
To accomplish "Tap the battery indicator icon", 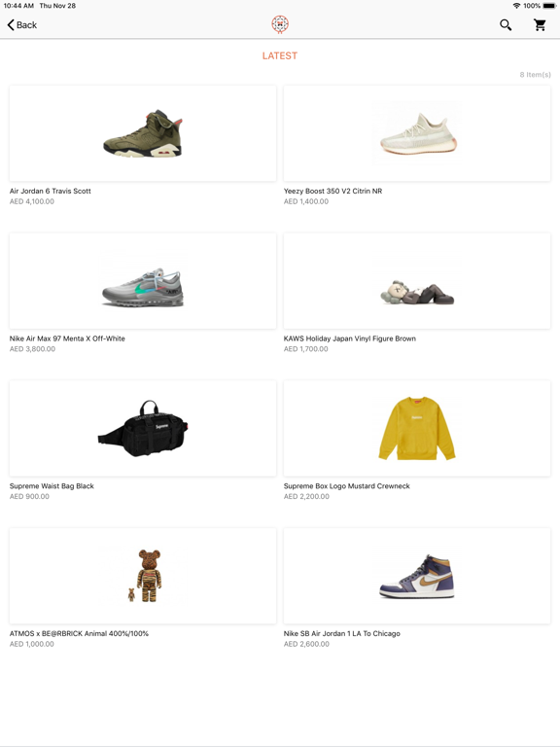I will pyautogui.click(x=548, y=6).
